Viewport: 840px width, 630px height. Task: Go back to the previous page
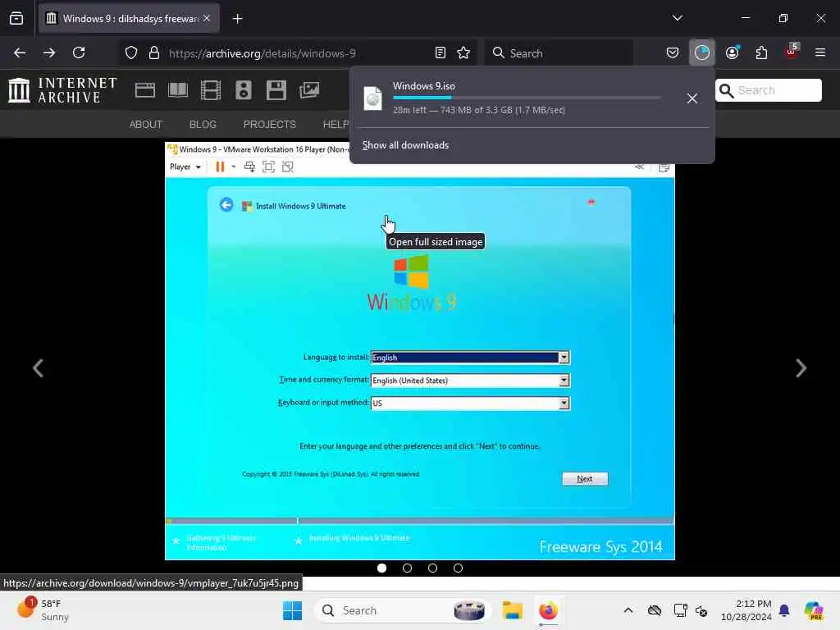(x=20, y=53)
